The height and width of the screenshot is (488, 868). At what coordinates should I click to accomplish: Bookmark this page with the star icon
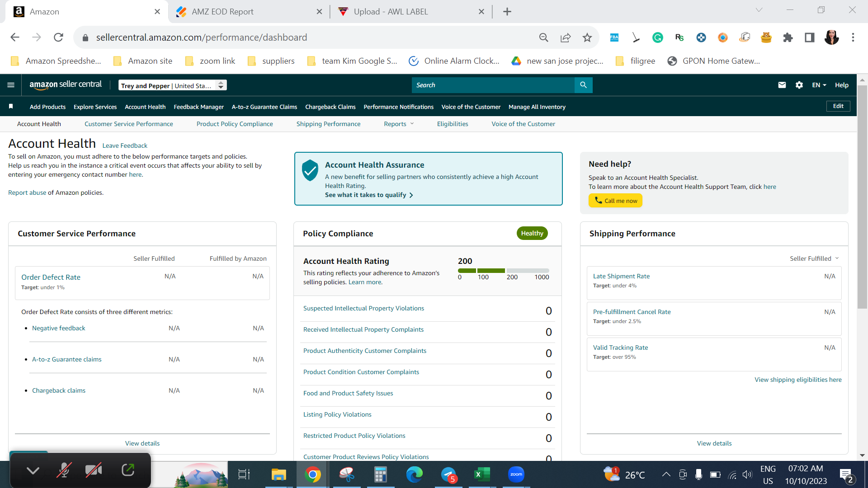point(587,38)
